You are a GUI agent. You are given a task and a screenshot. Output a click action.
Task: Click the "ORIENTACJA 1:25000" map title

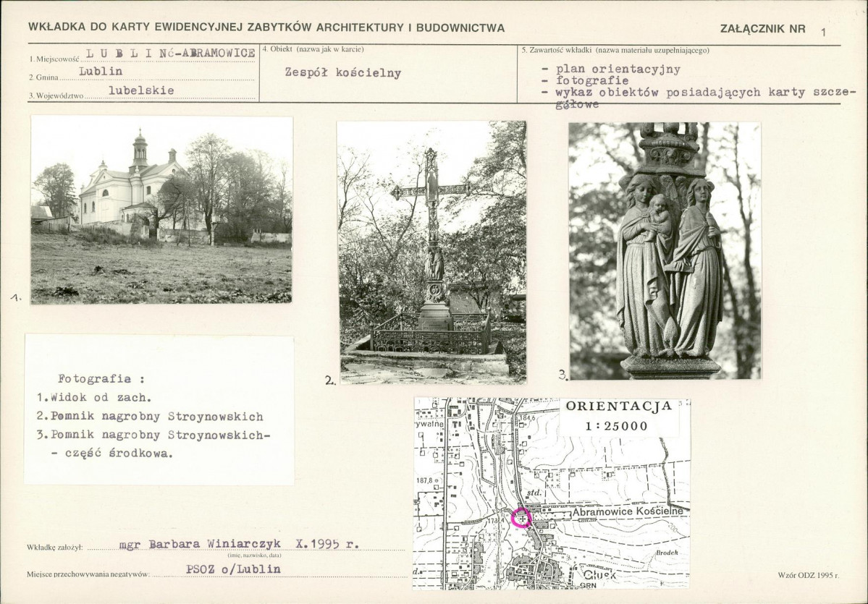tap(619, 416)
